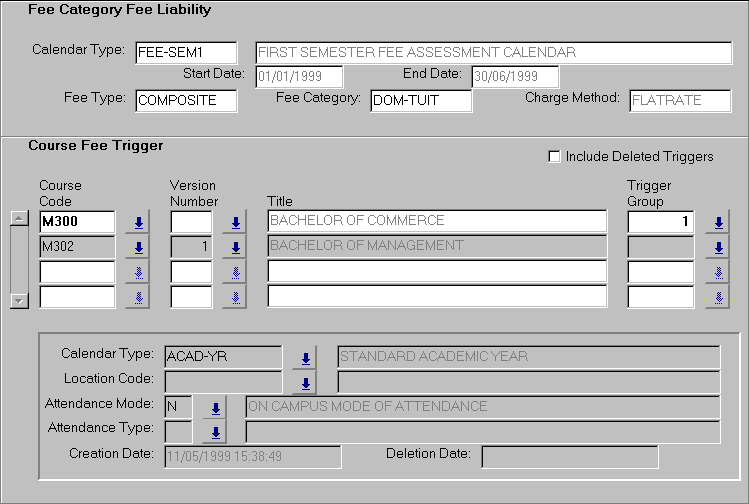Select the M302 course code row
This screenshot has width=749, height=504.
[78, 246]
